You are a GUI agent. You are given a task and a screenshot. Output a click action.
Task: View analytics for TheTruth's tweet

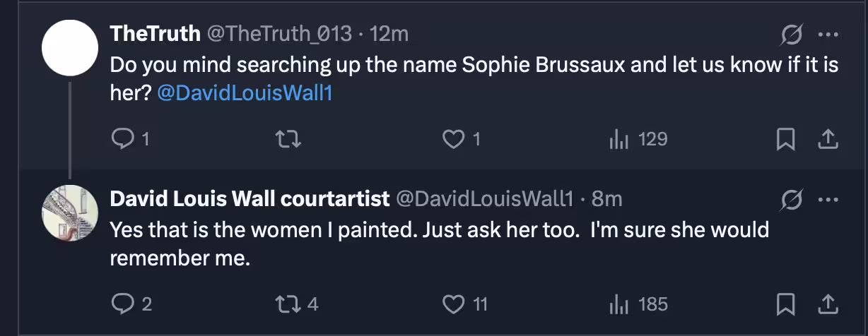point(619,140)
